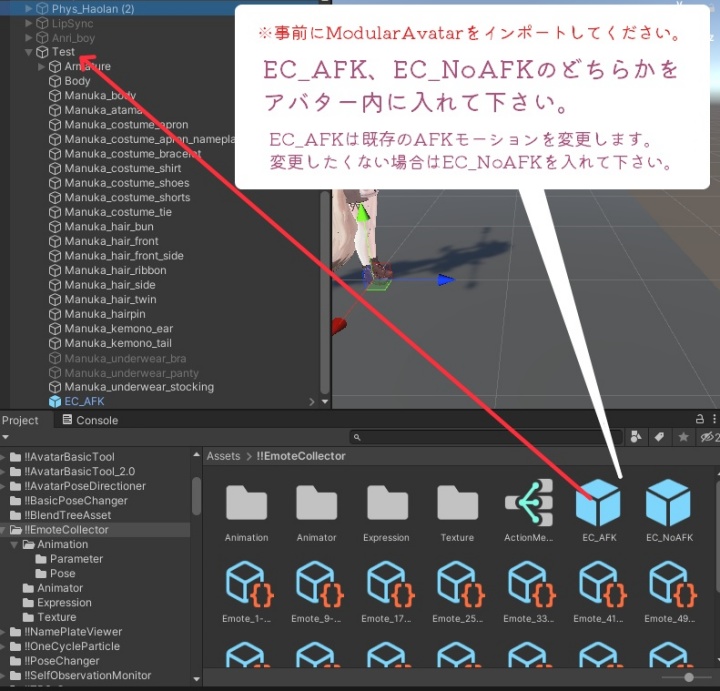Click the project search input field
Image resolution: width=720 pixels, height=691 pixels.
click(486, 437)
